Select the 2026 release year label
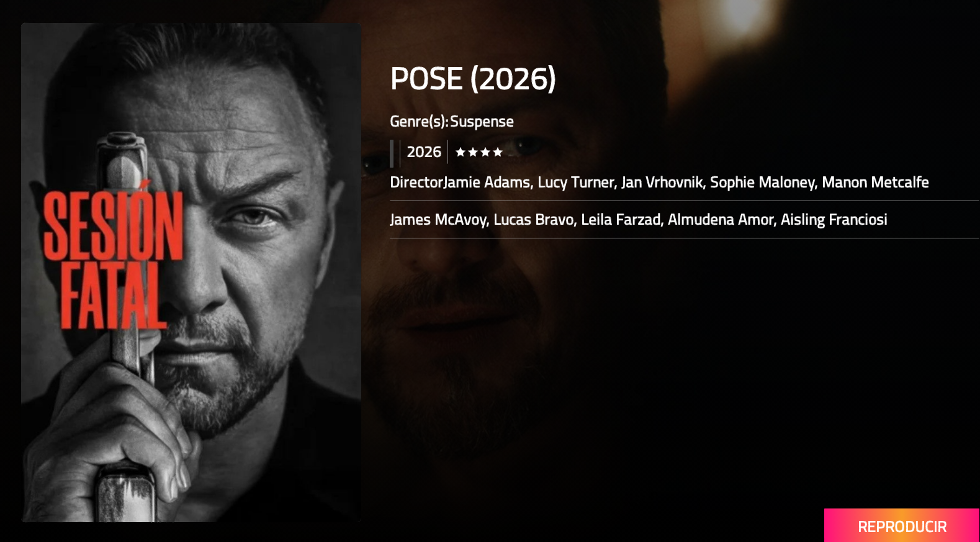 [x=424, y=152]
